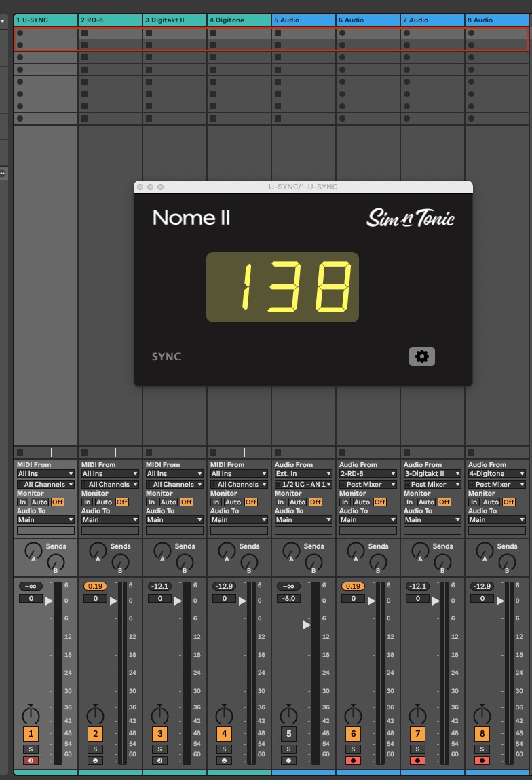The image size is (532, 780).
Task: Click first clip stop button in RD-8 track
Action: point(84,33)
